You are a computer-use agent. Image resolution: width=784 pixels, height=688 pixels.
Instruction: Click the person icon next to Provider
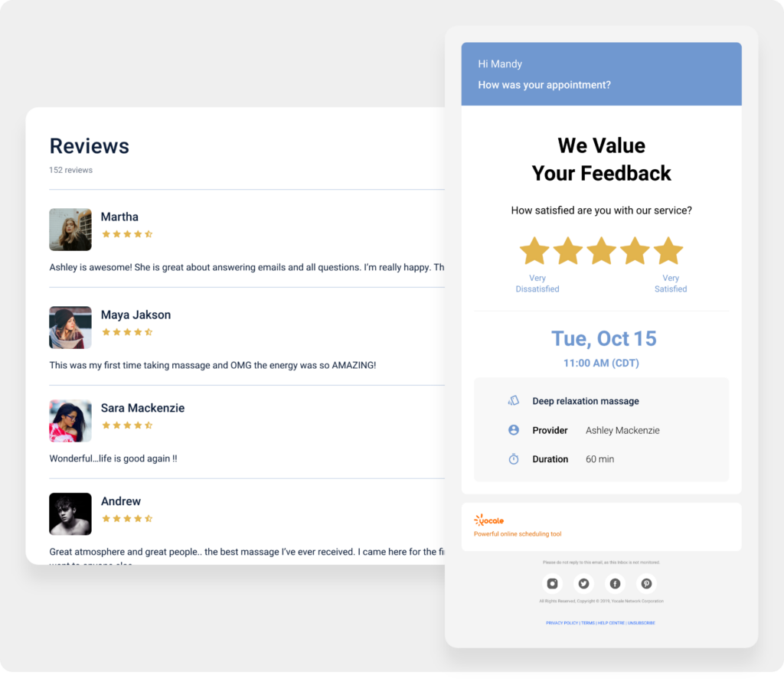[x=514, y=429]
